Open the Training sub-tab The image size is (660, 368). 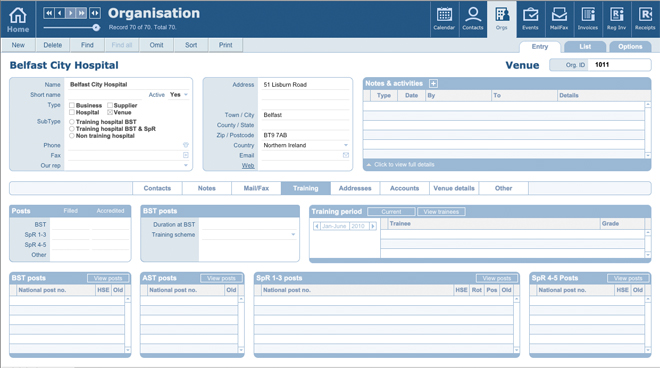point(306,188)
